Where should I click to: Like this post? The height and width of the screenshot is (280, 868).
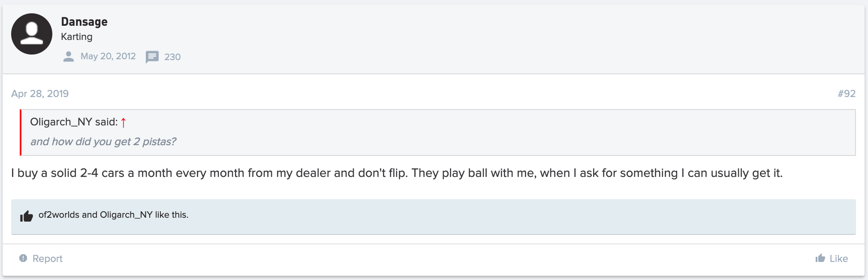pyautogui.click(x=838, y=259)
